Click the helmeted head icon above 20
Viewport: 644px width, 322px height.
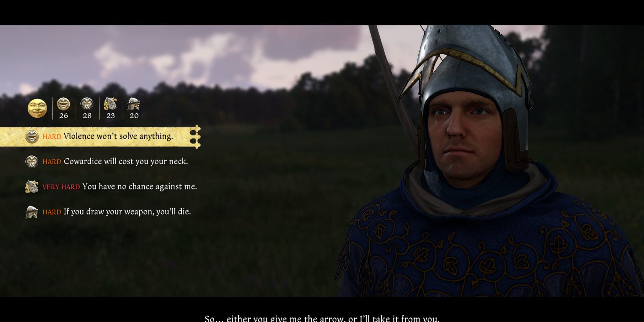134,104
